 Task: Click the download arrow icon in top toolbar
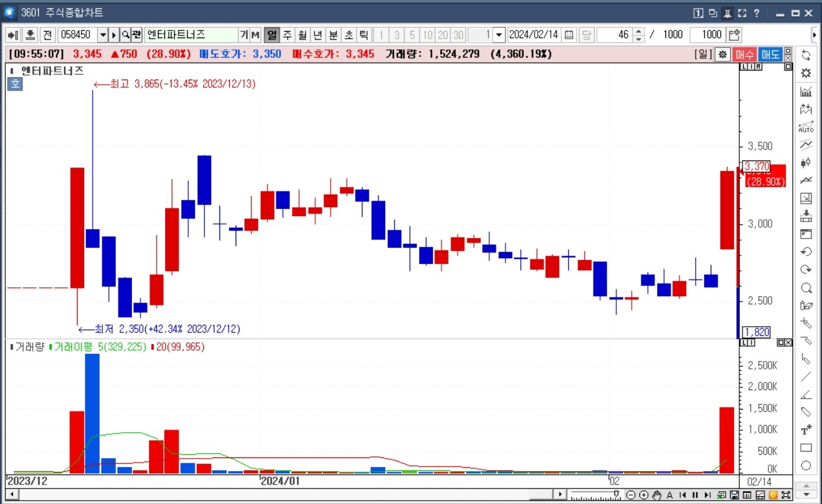click(x=30, y=34)
